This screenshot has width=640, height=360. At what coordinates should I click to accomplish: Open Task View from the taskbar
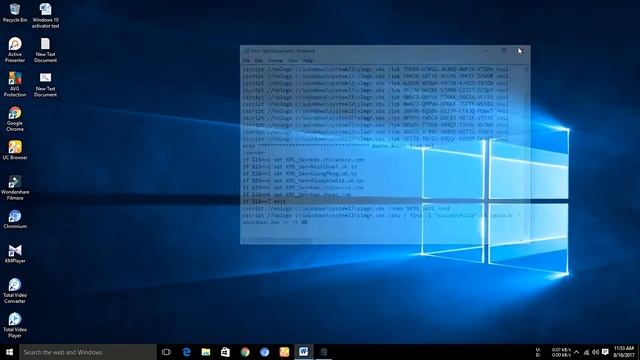166,352
